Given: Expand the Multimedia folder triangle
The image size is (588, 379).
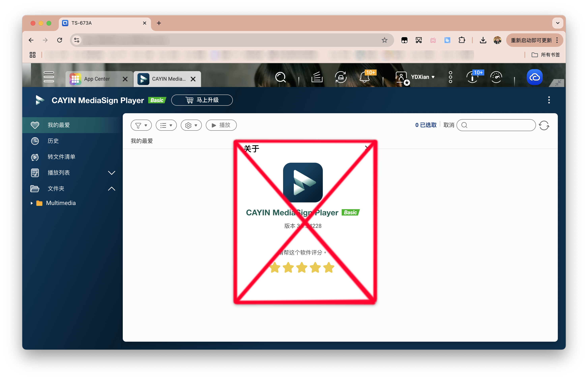Looking at the screenshot, I should tap(32, 203).
